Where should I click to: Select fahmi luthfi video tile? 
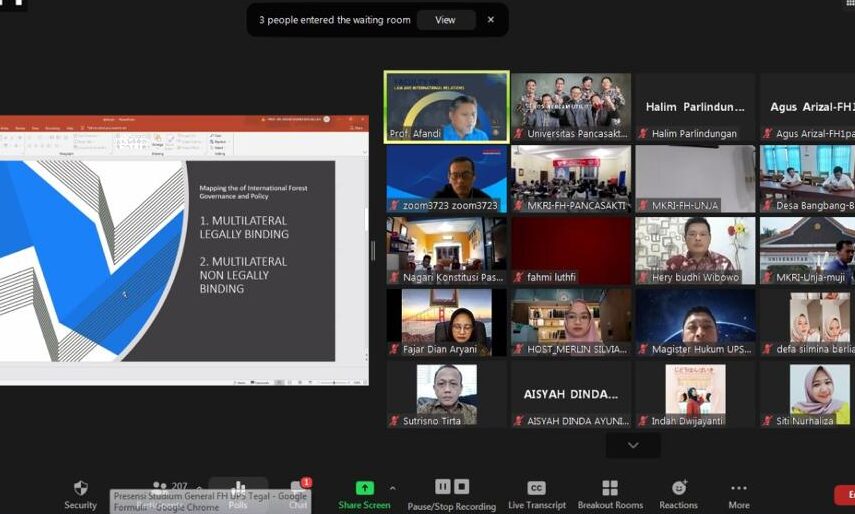tap(571, 251)
